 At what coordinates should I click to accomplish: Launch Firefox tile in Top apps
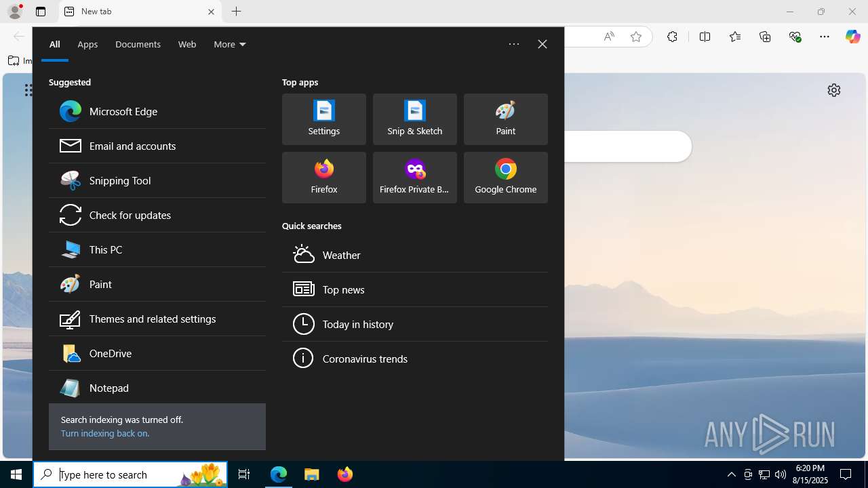point(324,178)
